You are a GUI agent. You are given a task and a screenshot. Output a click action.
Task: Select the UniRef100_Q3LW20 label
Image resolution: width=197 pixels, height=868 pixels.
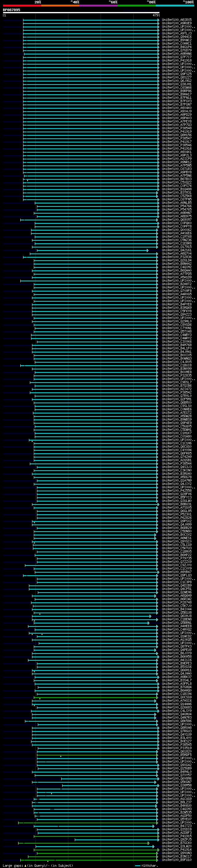[176, 846]
